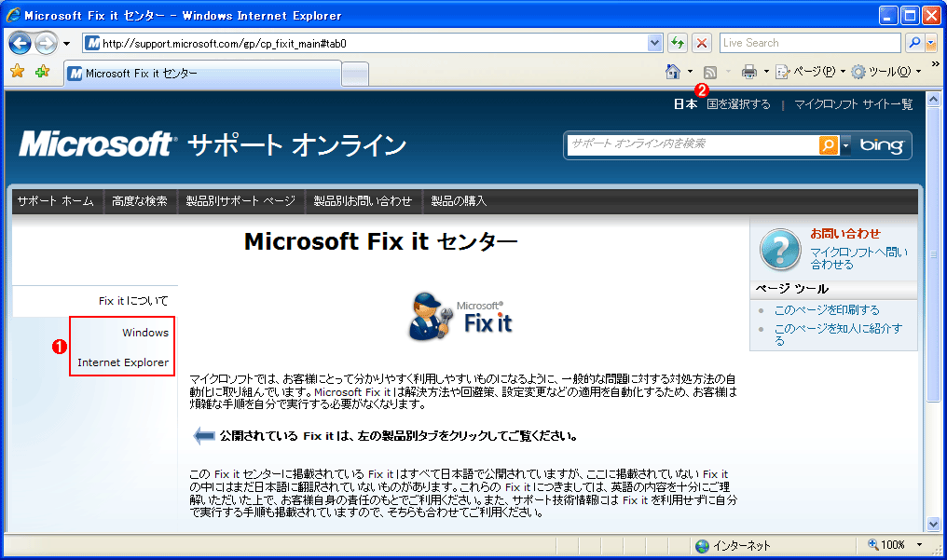The height and width of the screenshot is (560, 947).
Task: Open the 製品別お問い合わせ menu item
Action: [x=363, y=201]
